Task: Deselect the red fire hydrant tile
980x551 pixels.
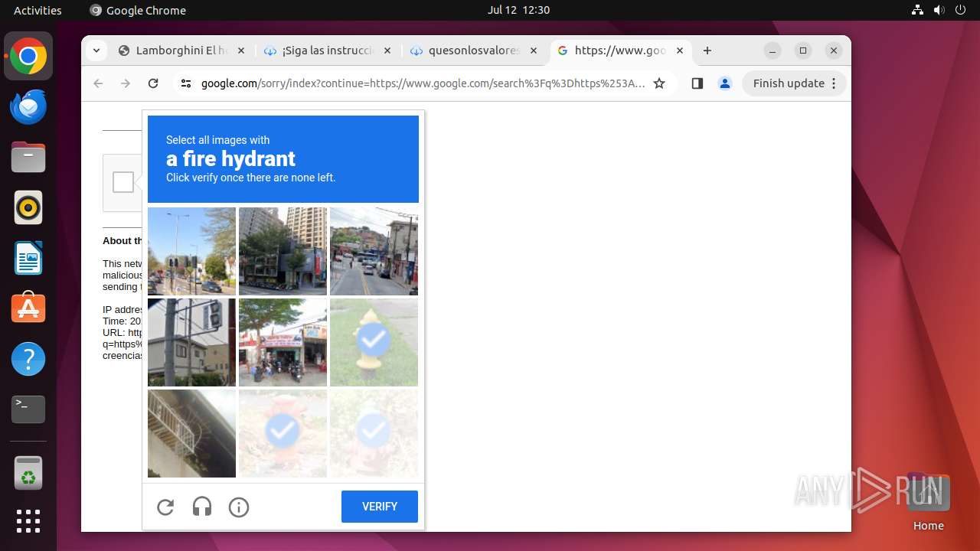Action: (283, 433)
